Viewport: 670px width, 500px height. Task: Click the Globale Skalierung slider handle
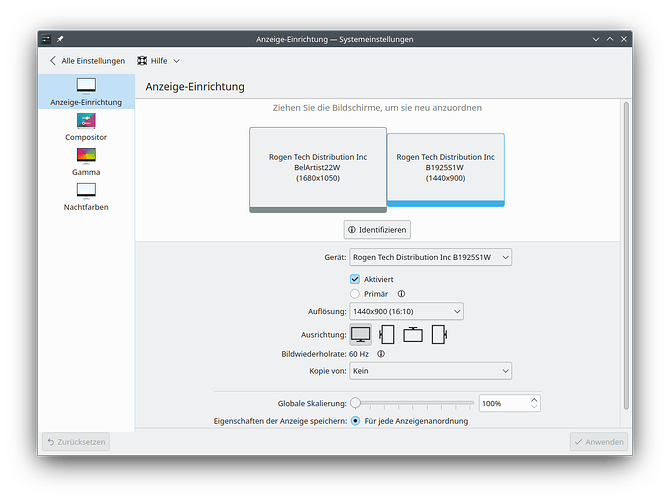pos(356,403)
